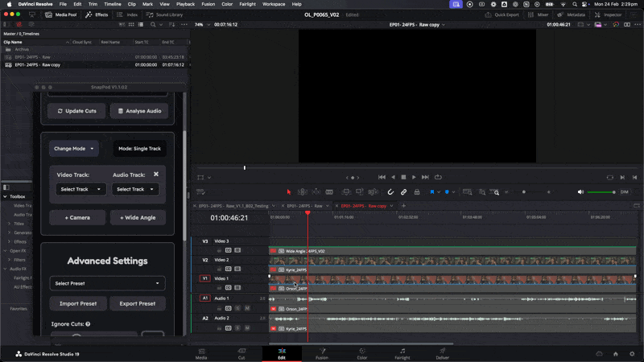Viewport: 644px width, 362px height.
Task: Go to last frame in viewer
Action: 425,177
